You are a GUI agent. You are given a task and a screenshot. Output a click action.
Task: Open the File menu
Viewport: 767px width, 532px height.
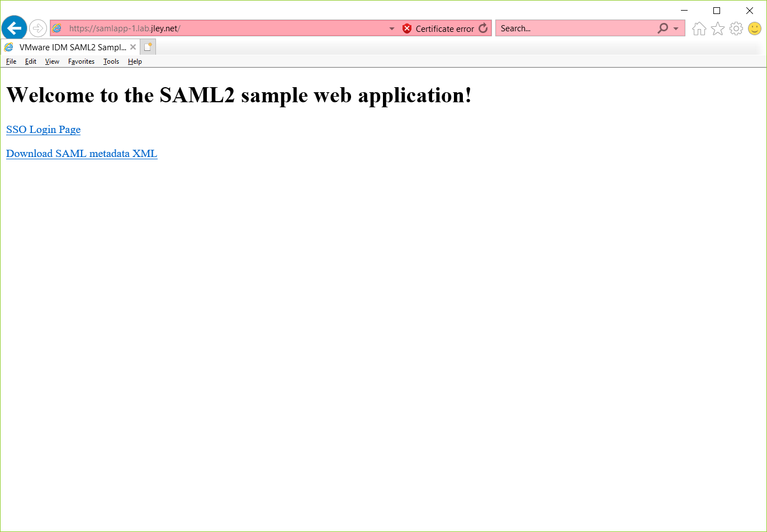tap(11, 61)
